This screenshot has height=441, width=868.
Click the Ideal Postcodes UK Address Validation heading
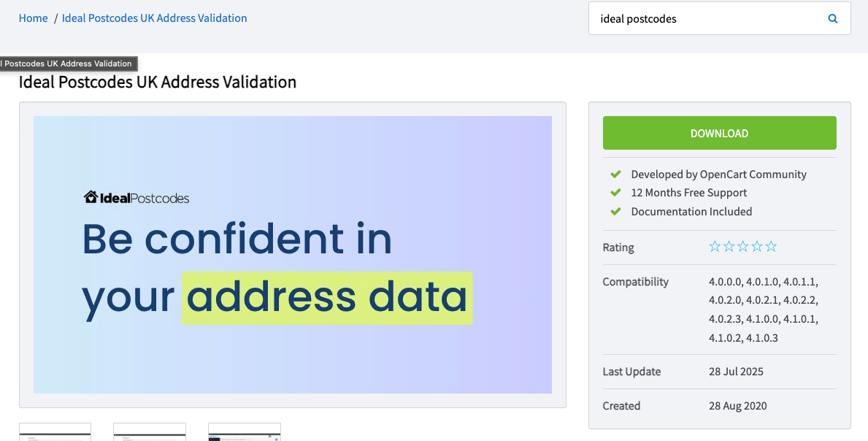[x=158, y=82]
